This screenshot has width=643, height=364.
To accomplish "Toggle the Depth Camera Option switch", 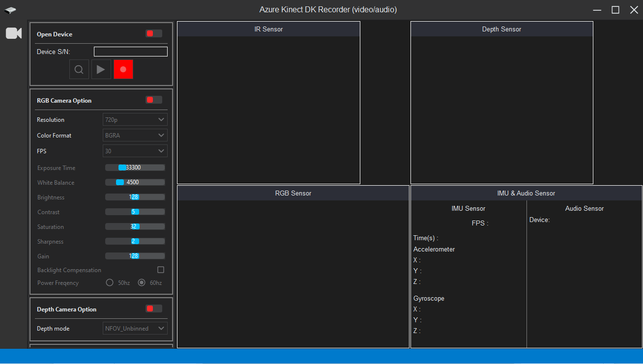I will [153, 308].
